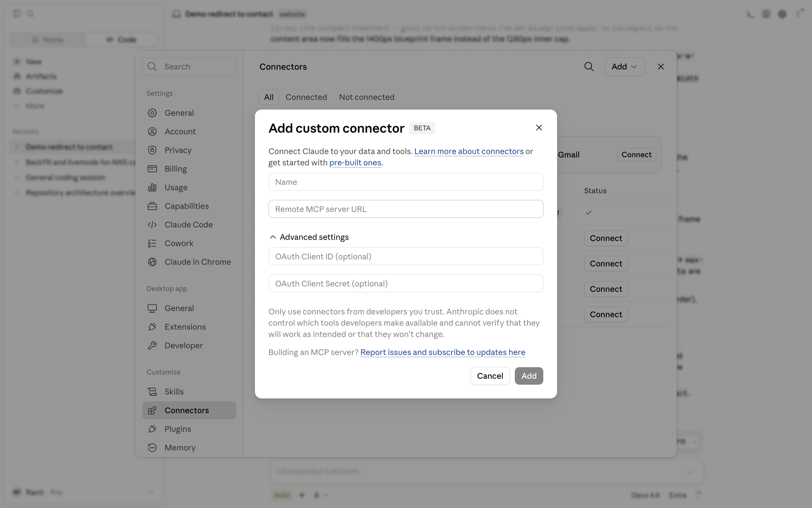Switch to the Connected tab
Screen dimensions: 812x508
tap(306, 97)
